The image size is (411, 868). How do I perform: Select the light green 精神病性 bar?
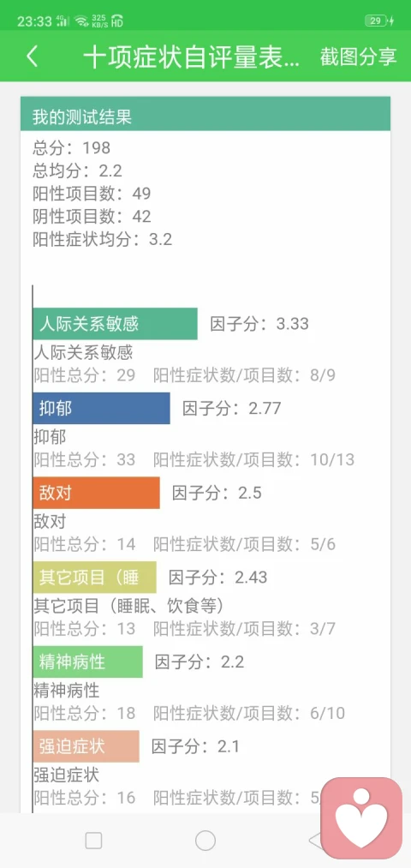pyautogui.click(x=87, y=661)
